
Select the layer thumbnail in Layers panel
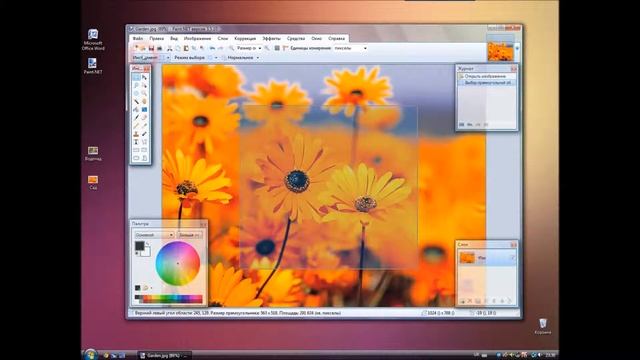click(x=467, y=258)
